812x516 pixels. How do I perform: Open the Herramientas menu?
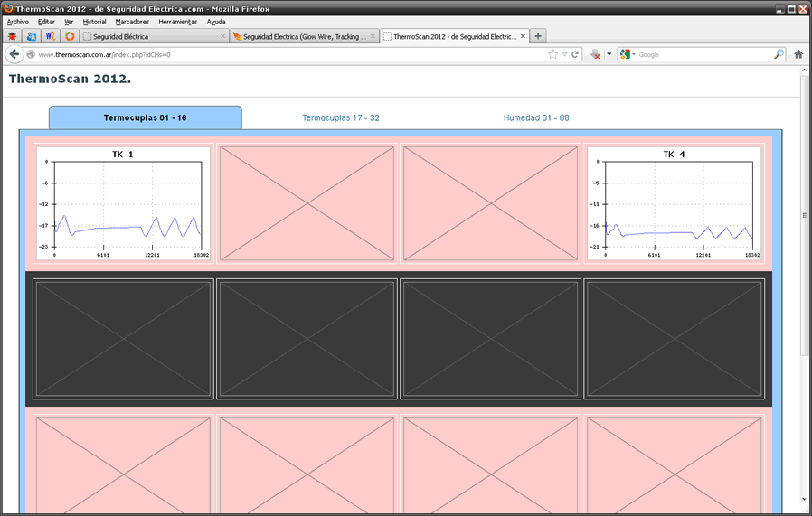tap(177, 21)
